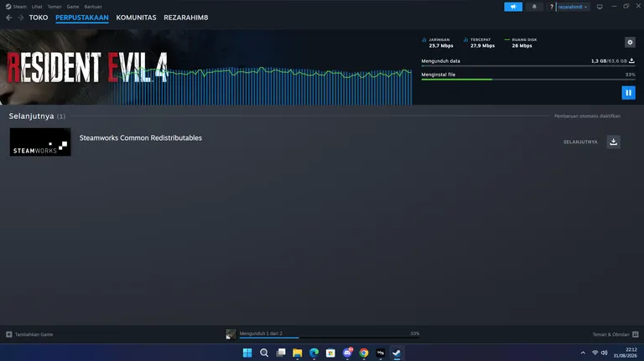The image size is (644, 361).
Task: Switch to Big Picture monitor icon
Action: click(x=600, y=7)
